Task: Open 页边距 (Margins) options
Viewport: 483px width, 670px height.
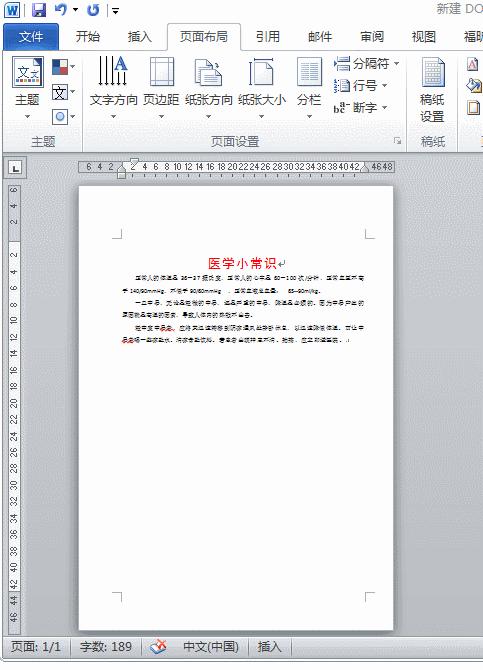Action: 161,88
